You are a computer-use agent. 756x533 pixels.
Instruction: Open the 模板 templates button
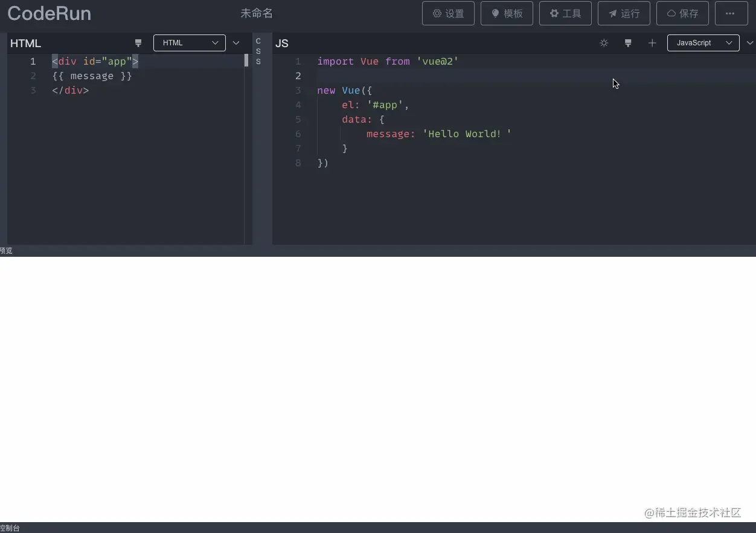507,13
